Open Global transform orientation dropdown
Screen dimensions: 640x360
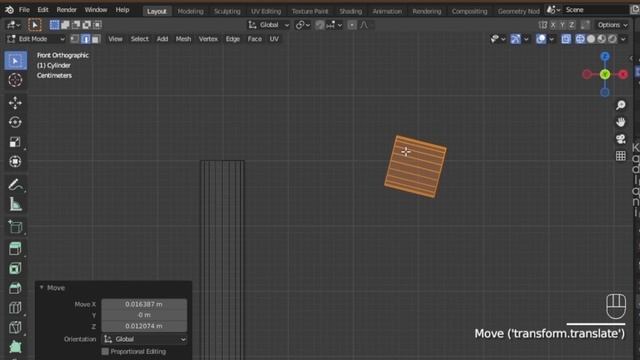(x=269, y=25)
